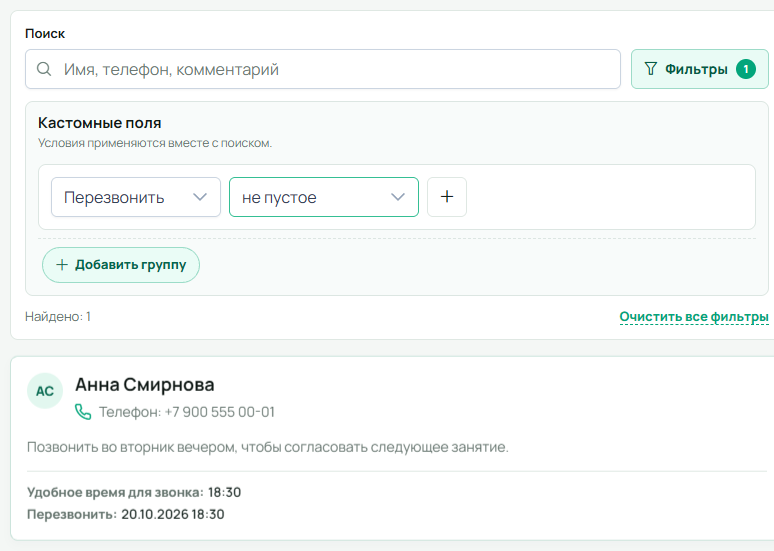774x551 pixels.
Task: Click Удобное время для звонка value 18:30
Action: coord(225,492)
